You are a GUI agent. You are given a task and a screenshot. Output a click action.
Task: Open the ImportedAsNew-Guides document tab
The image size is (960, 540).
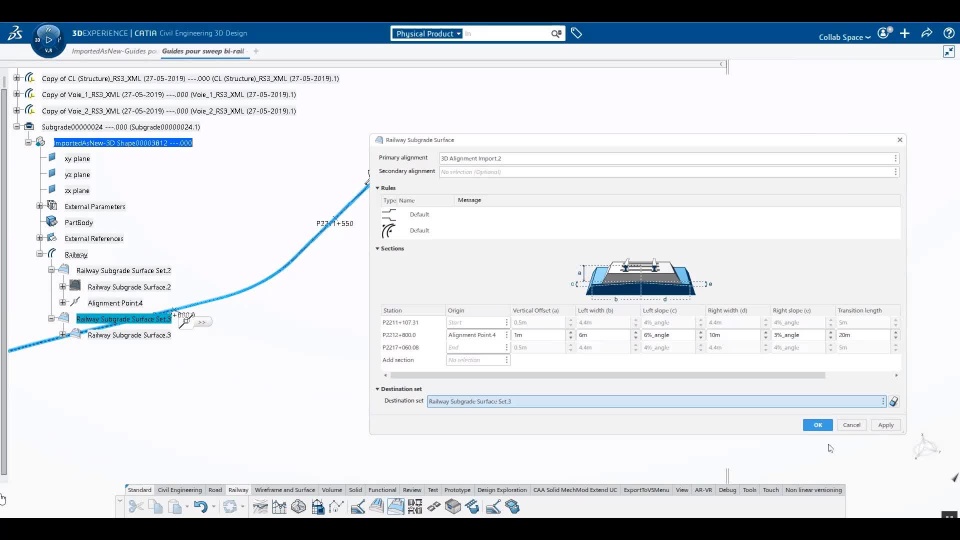114,51
